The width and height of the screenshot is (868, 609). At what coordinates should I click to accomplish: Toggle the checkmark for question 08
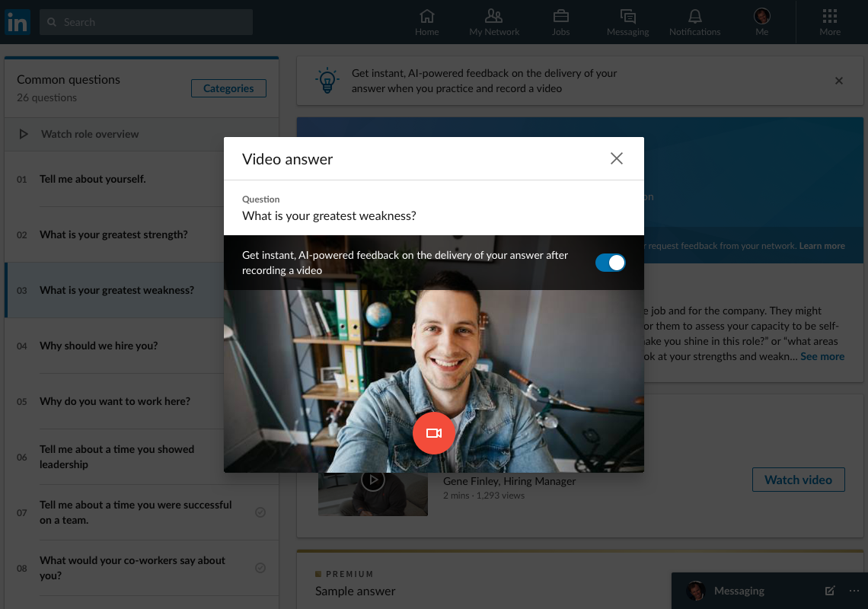[x=260, y=568]
